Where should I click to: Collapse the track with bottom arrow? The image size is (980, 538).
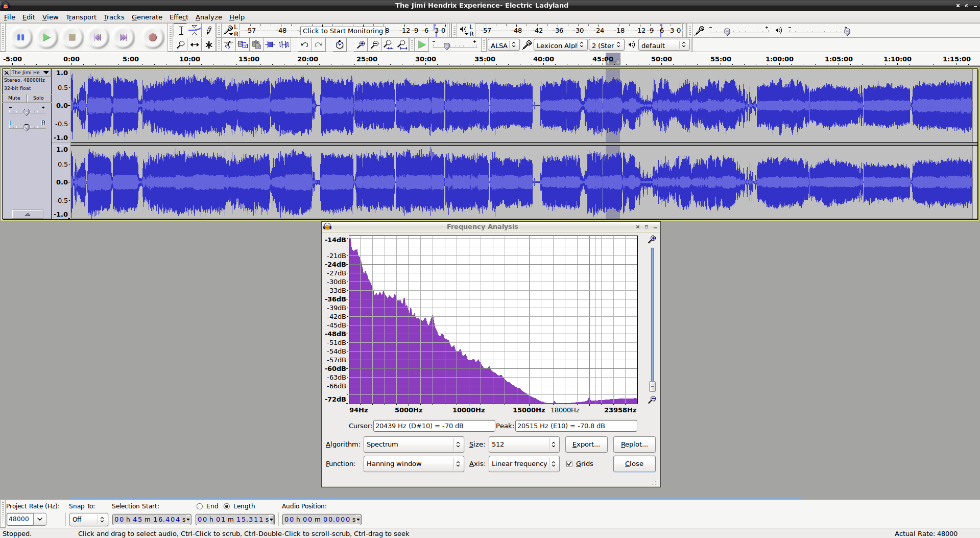(x=28, y=215)
